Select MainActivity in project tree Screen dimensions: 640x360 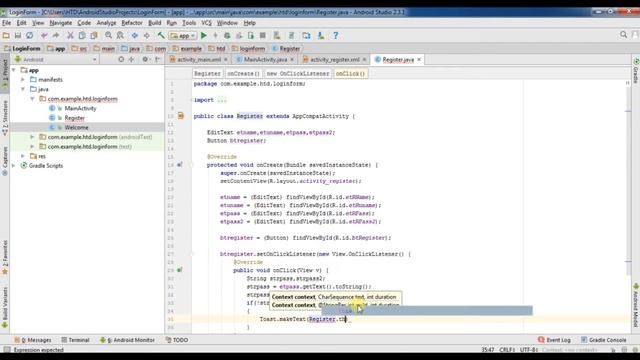[80, 108]
